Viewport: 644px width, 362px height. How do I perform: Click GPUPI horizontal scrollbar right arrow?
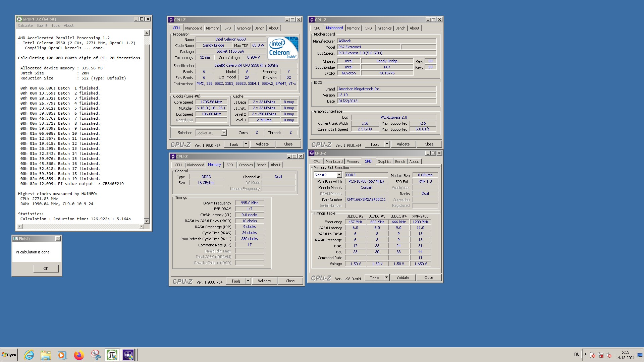click(141, 227)
